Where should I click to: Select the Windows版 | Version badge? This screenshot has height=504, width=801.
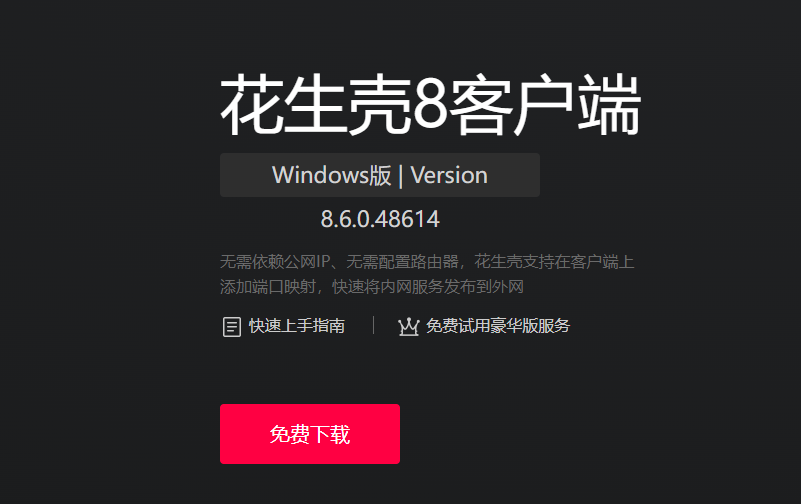tap(380, 175)
